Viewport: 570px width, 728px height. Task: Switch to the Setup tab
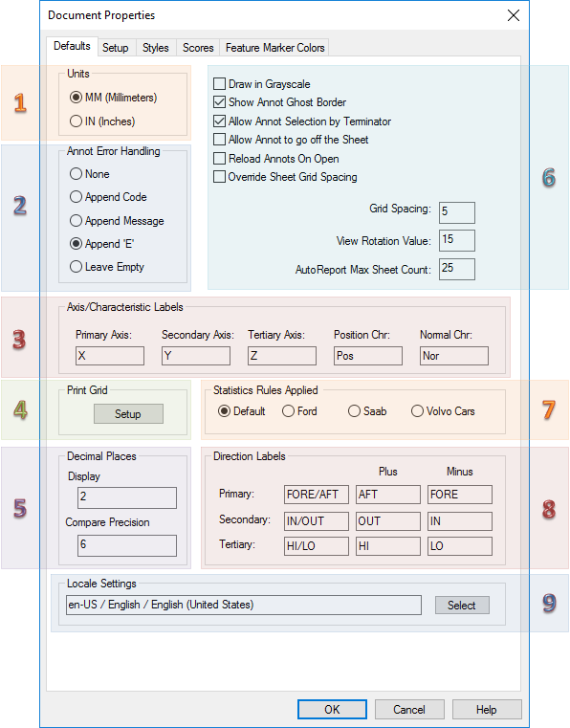tap(116, 48)
